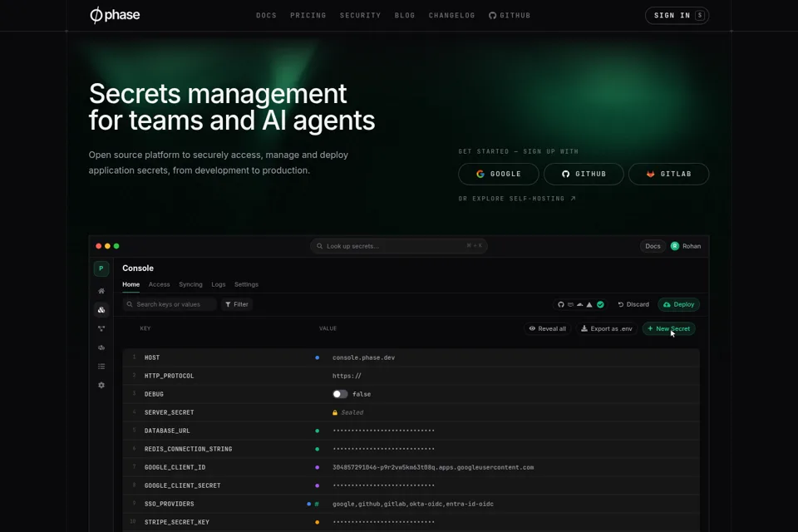Image resolution: width=798 pixels, height=532 pixels.
Task: Select the HTTP_PROTOCOL key
Action: click(169, 376)
